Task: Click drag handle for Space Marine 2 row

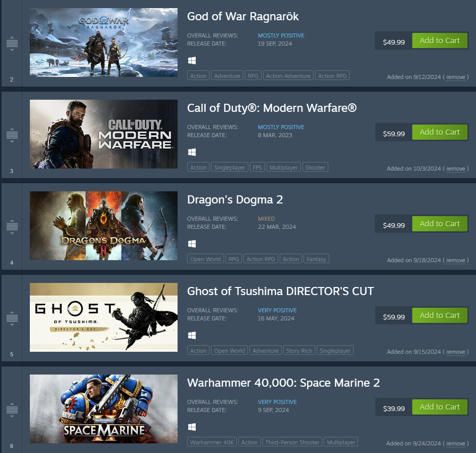Action: [12, 410]
